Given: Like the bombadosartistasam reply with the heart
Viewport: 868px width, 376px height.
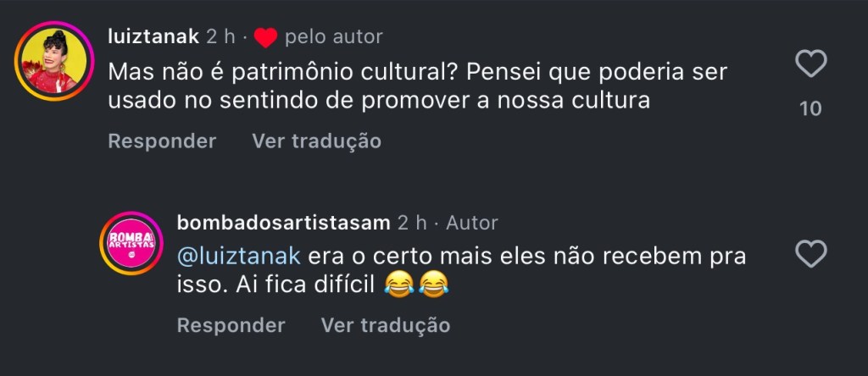Looking at the screenshot, I should click(x=811, y=254).
